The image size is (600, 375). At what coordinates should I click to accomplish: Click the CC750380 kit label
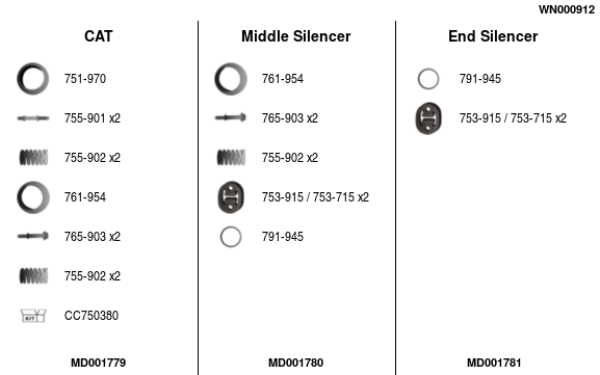(91, 316)
